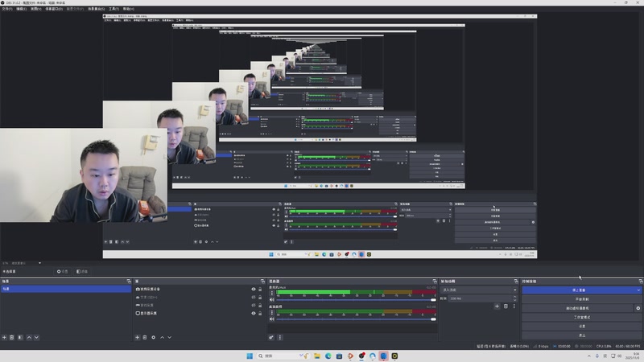644x362 pixels.
Task: Increase transition duration with up stepper
Action: click(x=514, y=297)
